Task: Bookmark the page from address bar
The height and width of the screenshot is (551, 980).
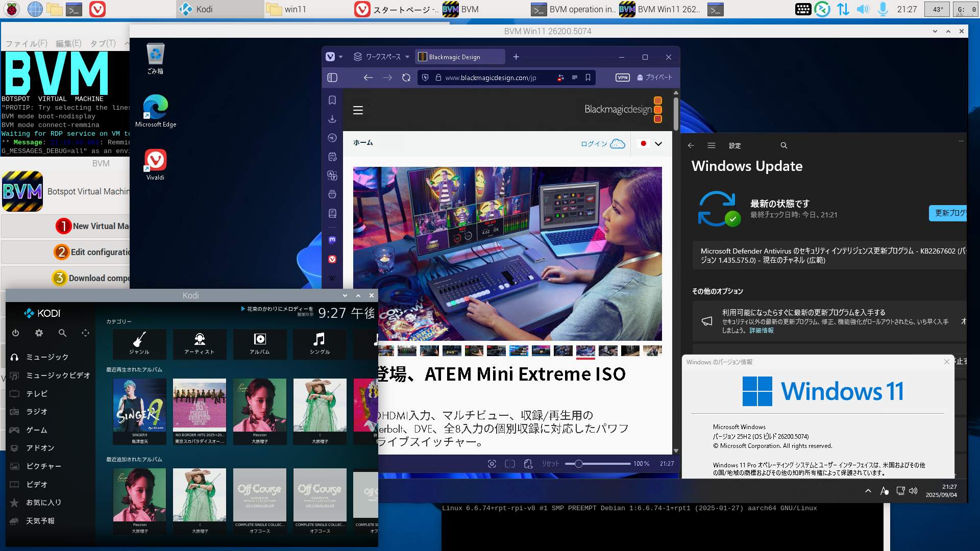Action: (588, 78)
